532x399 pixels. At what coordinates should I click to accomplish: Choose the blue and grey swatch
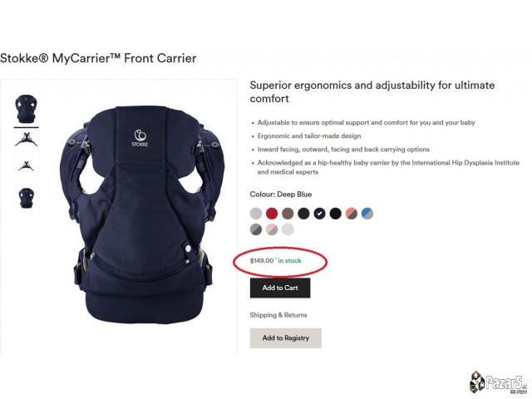pos(367,214)
